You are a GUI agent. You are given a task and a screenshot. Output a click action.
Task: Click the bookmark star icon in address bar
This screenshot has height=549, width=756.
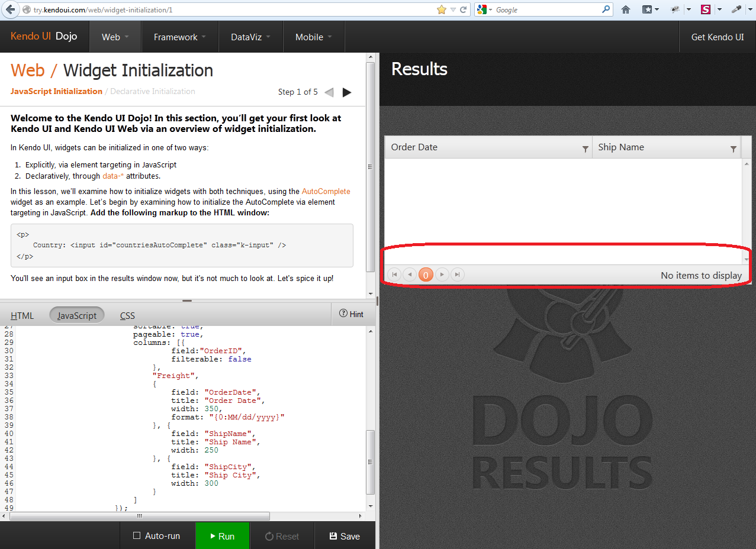click(441, 9)
